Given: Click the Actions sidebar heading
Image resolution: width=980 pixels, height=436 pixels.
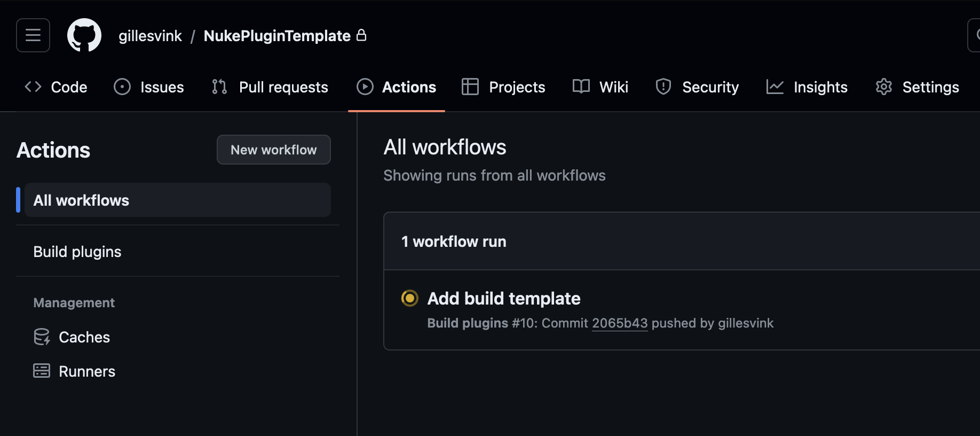Looking at the screenshot, I should [x=53, y=150].
